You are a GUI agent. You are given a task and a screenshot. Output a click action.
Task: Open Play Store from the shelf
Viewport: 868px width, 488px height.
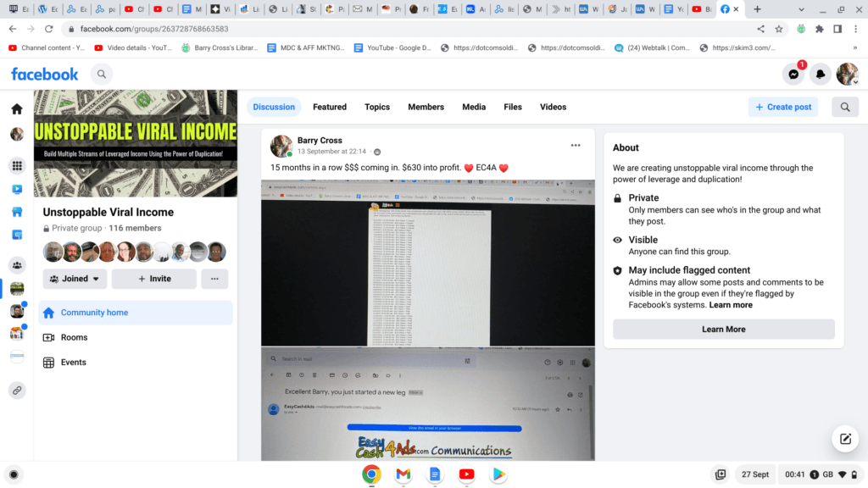pyautogui.click(x=498, y=474)
